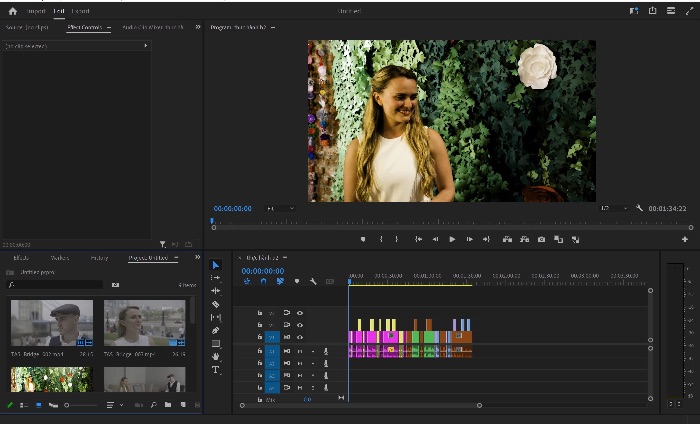This screenshot has height=424, width=700.
Task: Open the zoom level Fit dropdown
Action: coord(280,208)
